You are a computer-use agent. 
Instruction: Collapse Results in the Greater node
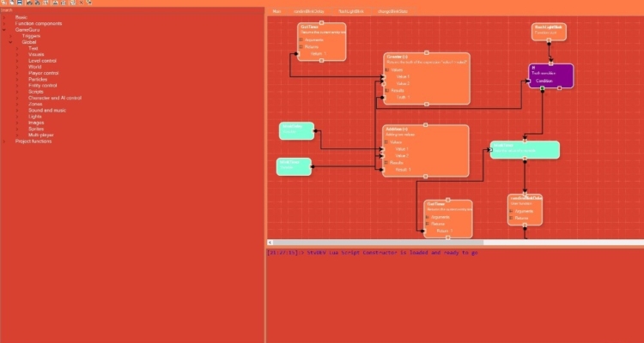tap(386, 90)
